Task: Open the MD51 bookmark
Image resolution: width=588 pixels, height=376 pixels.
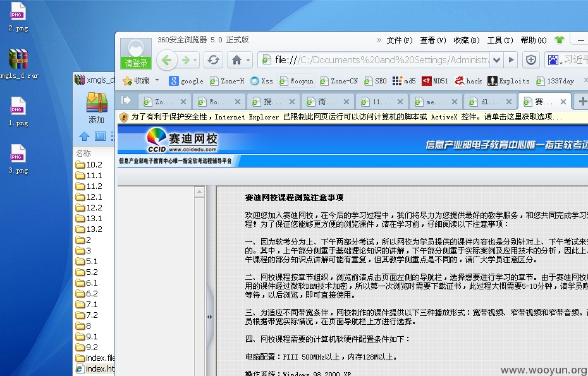Action: click(434, 81)
